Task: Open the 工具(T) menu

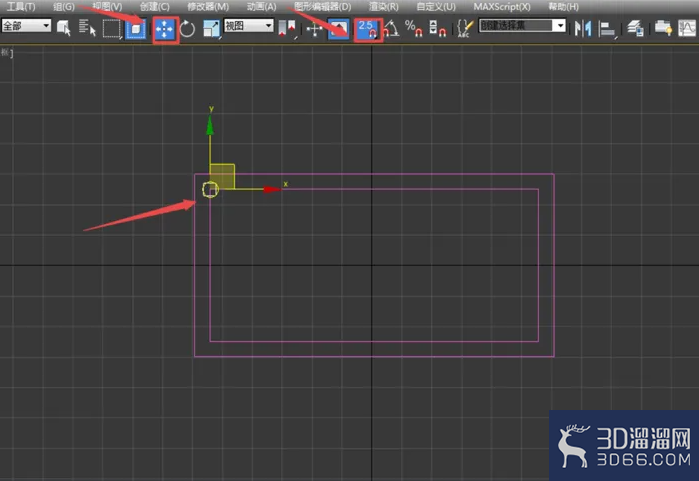Action: pos(21,7)
